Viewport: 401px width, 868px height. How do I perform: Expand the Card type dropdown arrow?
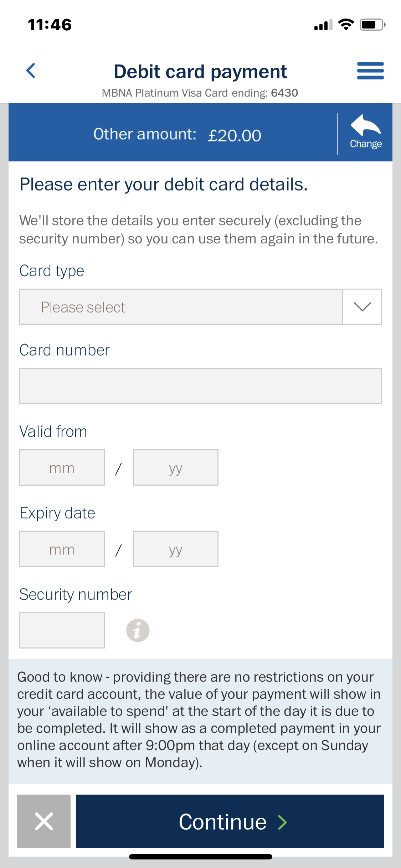(362, 307)
